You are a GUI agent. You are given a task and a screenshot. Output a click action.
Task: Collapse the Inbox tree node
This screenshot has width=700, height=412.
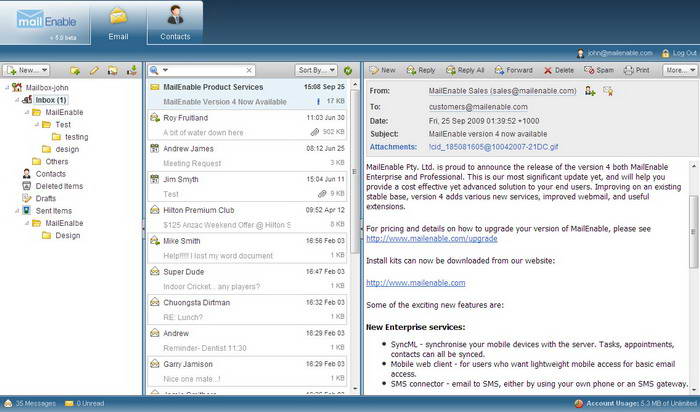pyautogui.click(x=17, y=100)
